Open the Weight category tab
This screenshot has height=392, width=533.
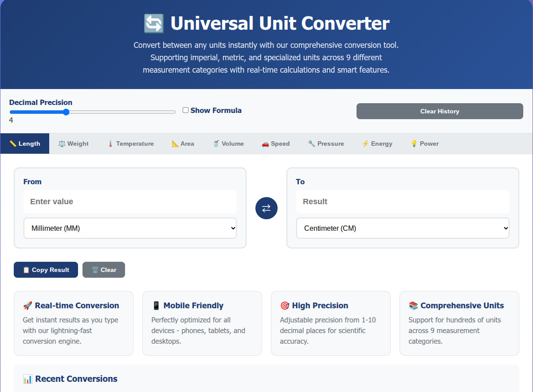click(x=74, y=144)
